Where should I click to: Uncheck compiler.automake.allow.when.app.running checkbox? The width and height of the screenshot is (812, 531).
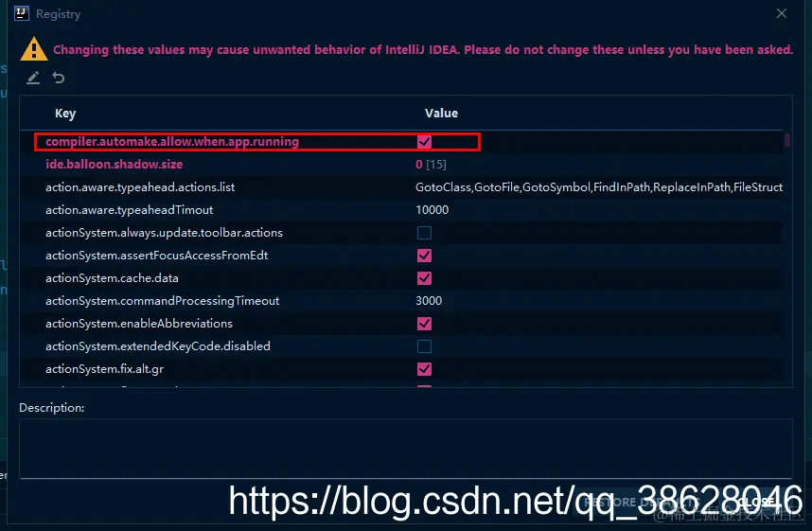(x=424, y=141)
